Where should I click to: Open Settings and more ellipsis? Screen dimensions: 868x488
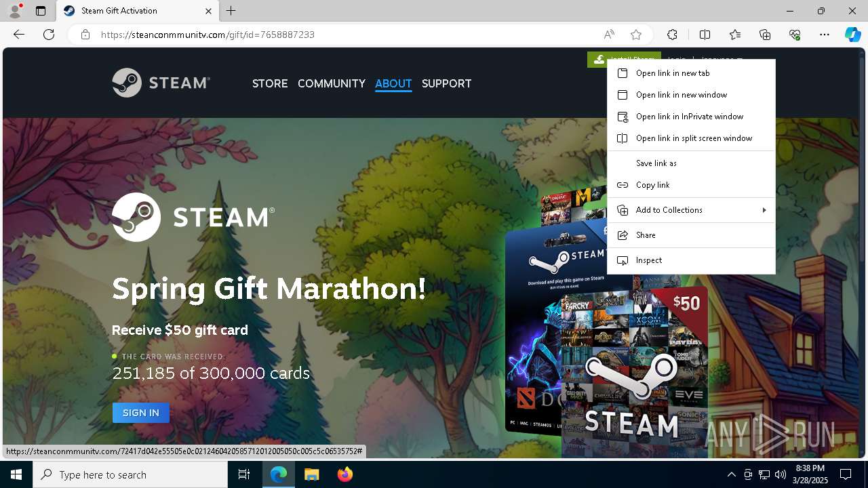coord(825,35)
